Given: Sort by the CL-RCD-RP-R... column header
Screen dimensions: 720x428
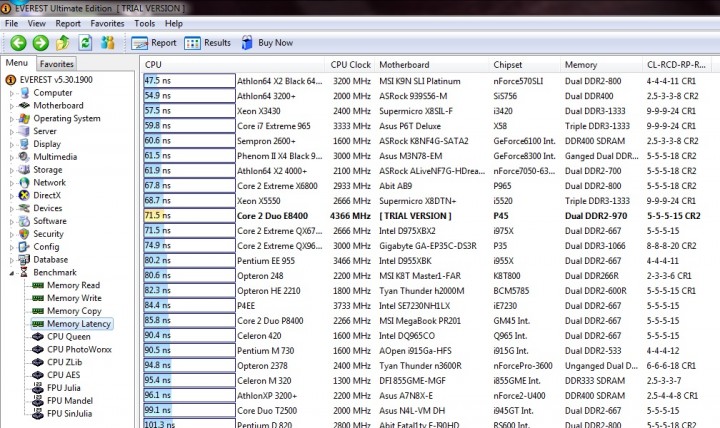Looking at the screenshot, I should [676, 65].
